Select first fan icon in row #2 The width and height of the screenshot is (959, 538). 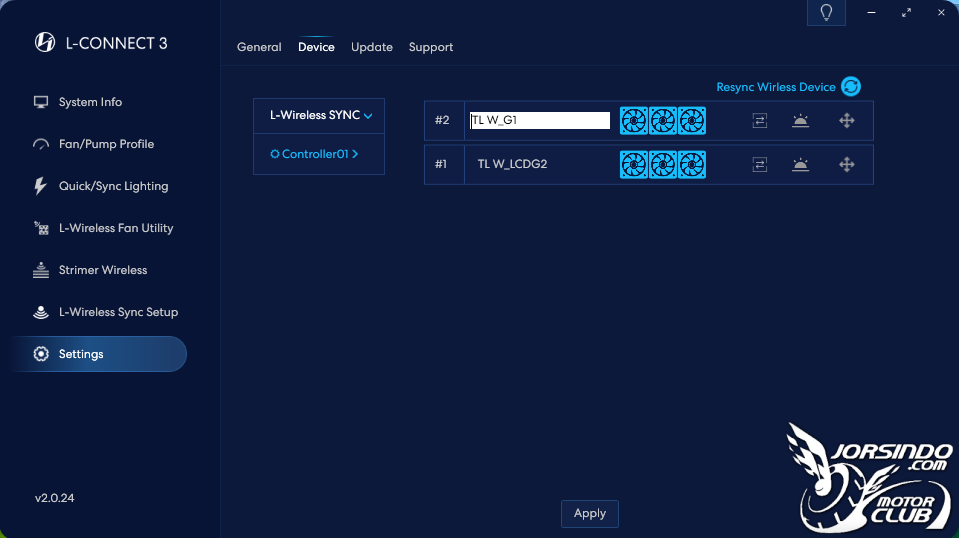[x=634, y=121]
